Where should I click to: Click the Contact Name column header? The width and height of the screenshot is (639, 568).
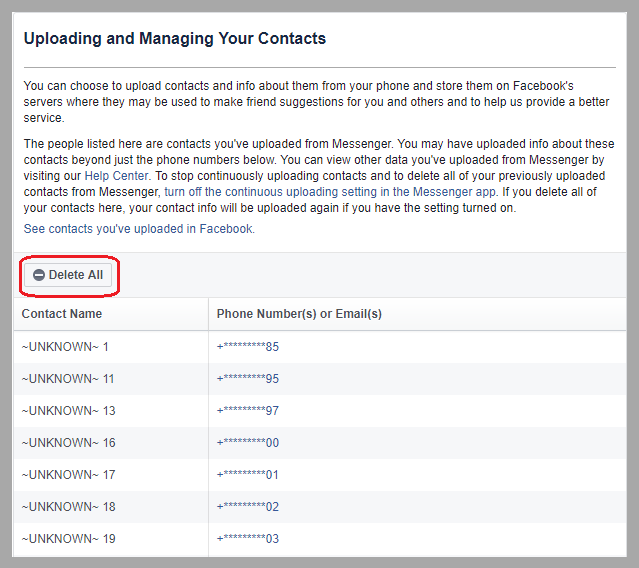click(62, 314)
